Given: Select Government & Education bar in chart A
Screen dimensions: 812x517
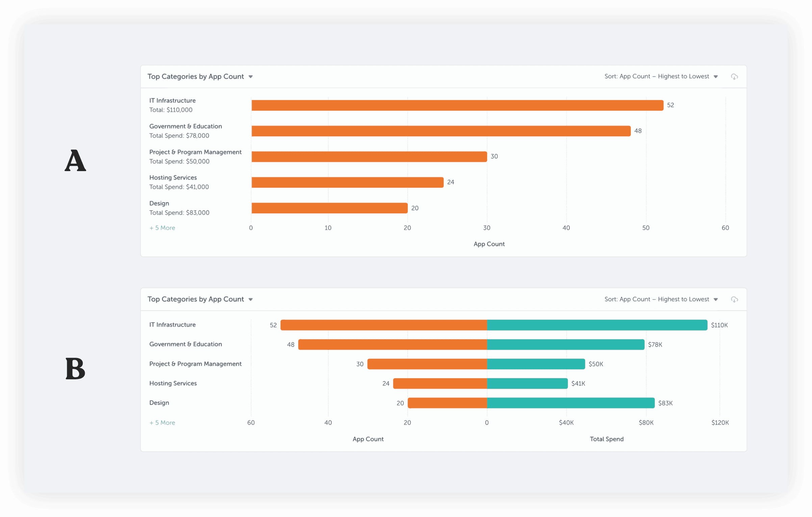Looking at the screenshot, I should point(441,131).
